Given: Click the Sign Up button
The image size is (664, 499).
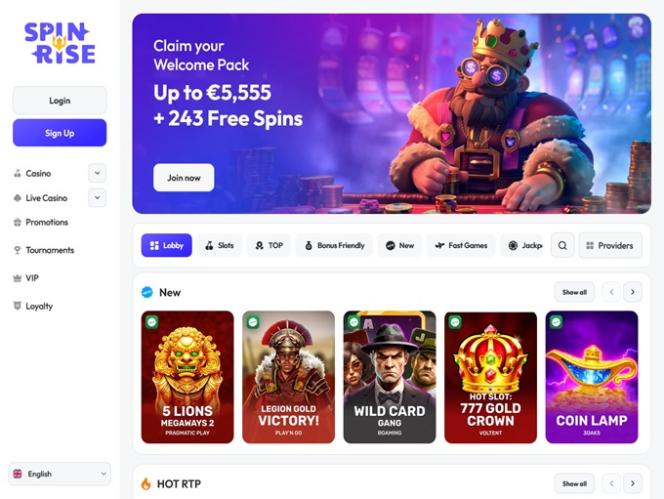Looking at the screenshot, I should click(x=60, y=133).
